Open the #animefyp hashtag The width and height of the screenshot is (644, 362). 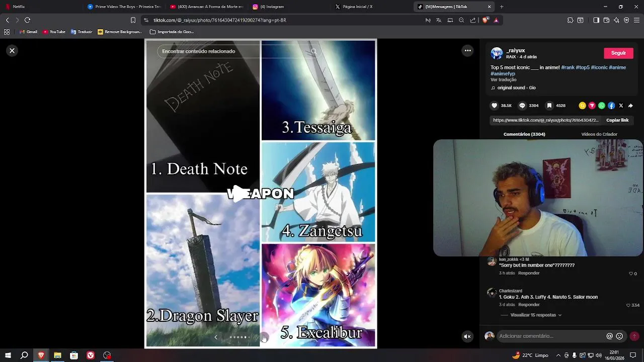coord(503,74)
